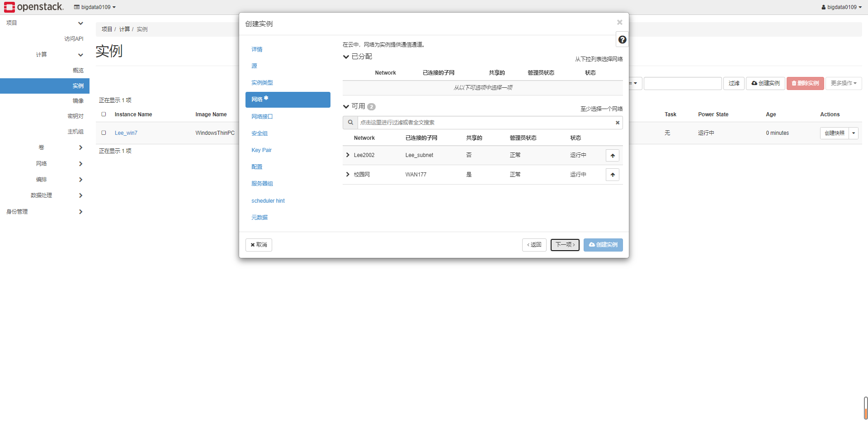This screenshot has height=428, width=868.
Task: Open the dropdown arrow beside 创建快照
Action: point(854,133)
